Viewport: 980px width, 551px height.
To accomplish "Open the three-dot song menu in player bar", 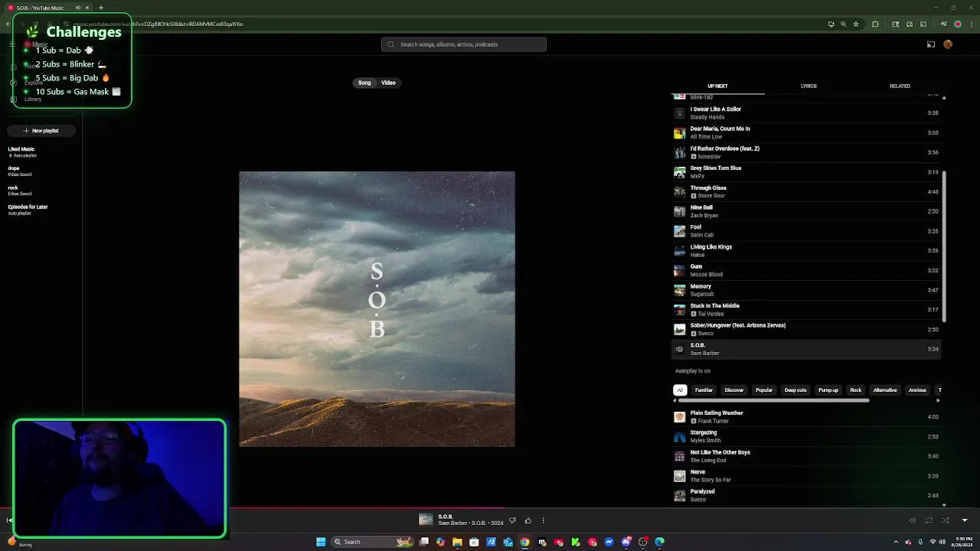I will (x=544, y=520).
